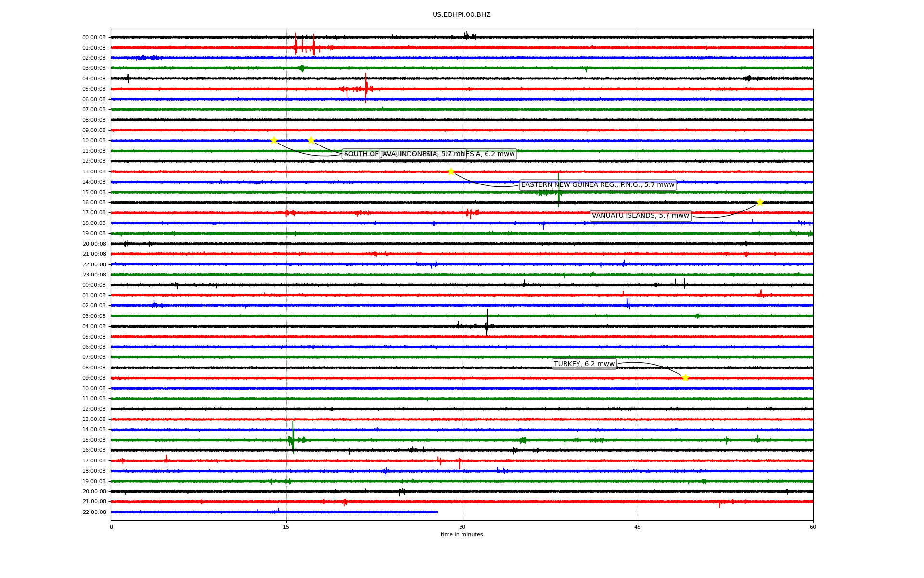924x578 pixels.
Task: Click the 09:00:08 label on the TURKEY star row
Action: [x=94, y=378]
